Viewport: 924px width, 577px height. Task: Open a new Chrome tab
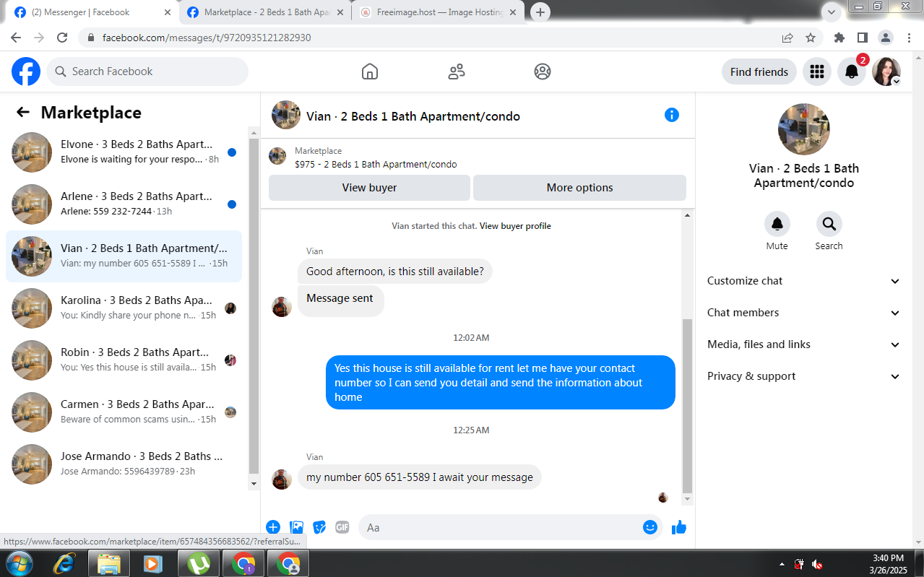coord(540,12)
